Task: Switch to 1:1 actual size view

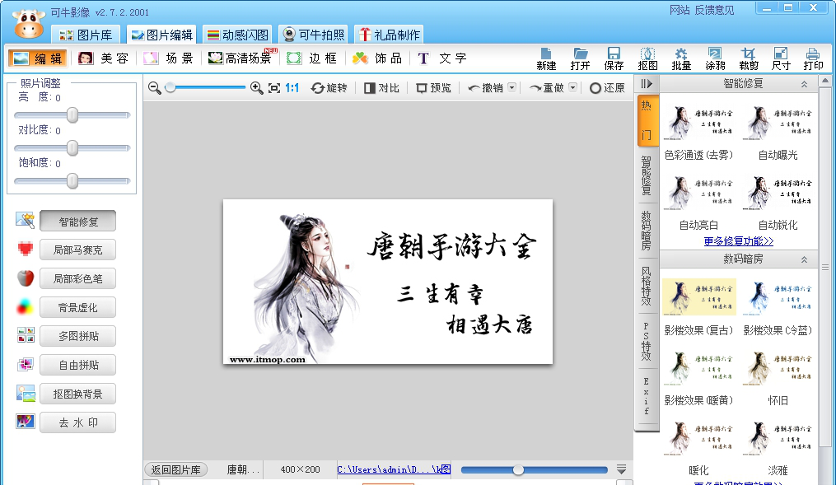Action: point(292,86)
